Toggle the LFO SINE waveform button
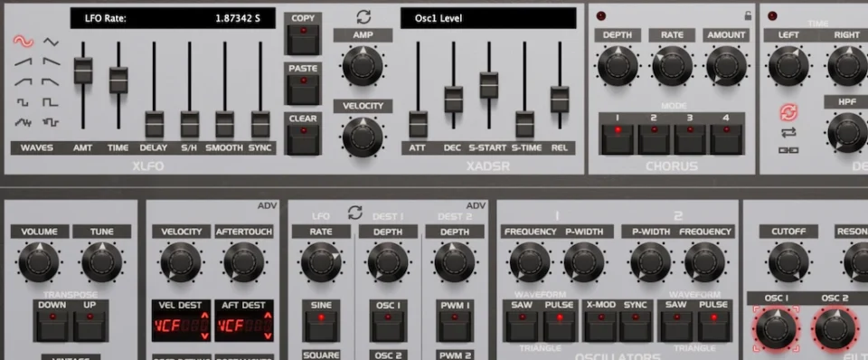This screenshot has width=868, height=360. click(321, 327)
